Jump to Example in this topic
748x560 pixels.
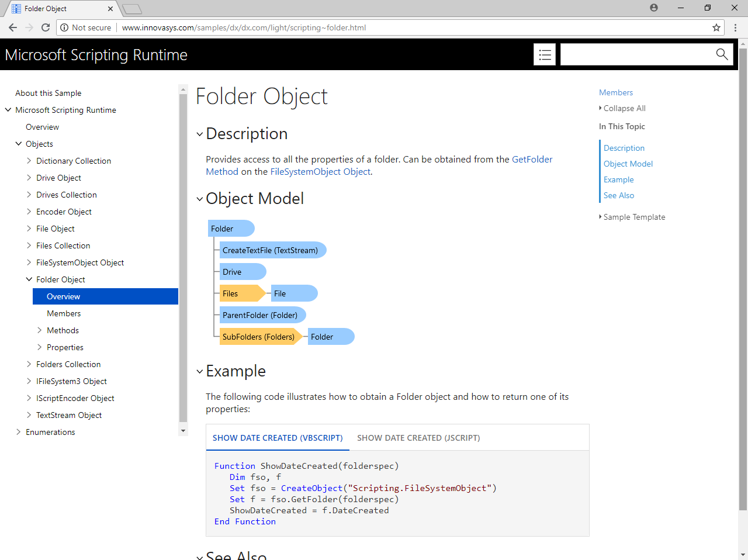[619, 179]
